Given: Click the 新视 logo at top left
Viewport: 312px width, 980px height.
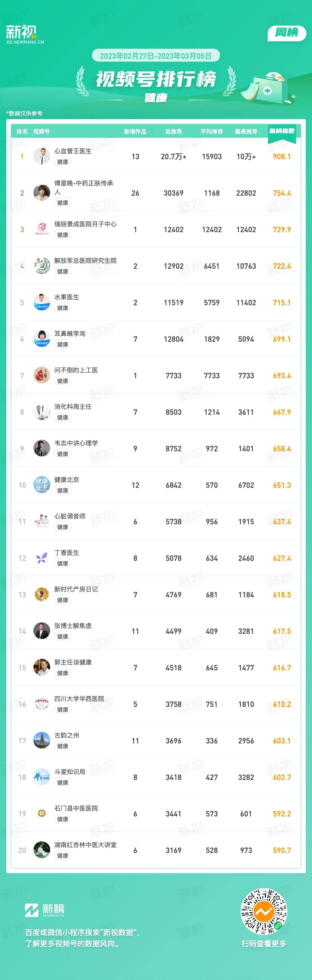Looking at the screenshot, I should pos(25,34).
